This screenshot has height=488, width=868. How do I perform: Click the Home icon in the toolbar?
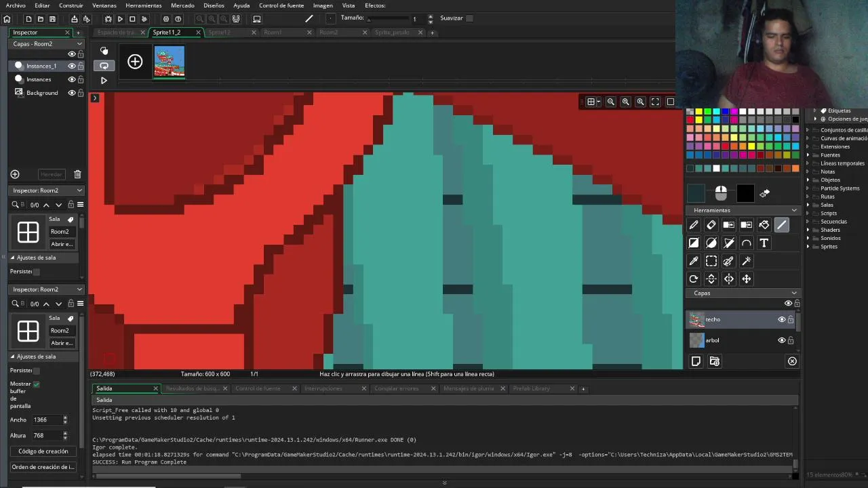pos(7,19)
